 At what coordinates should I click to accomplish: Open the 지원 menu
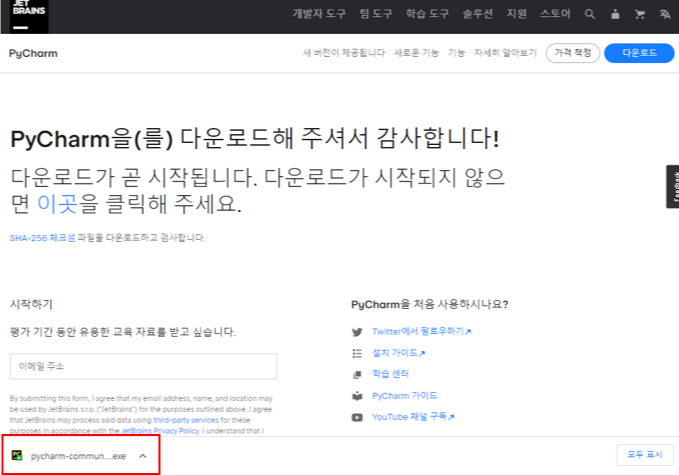coord(517,14)
